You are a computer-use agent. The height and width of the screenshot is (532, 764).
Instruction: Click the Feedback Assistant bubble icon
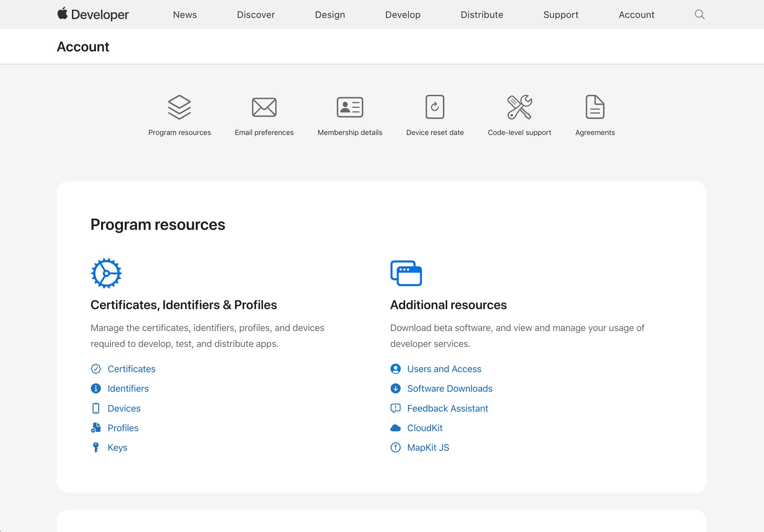coord(396,409)
